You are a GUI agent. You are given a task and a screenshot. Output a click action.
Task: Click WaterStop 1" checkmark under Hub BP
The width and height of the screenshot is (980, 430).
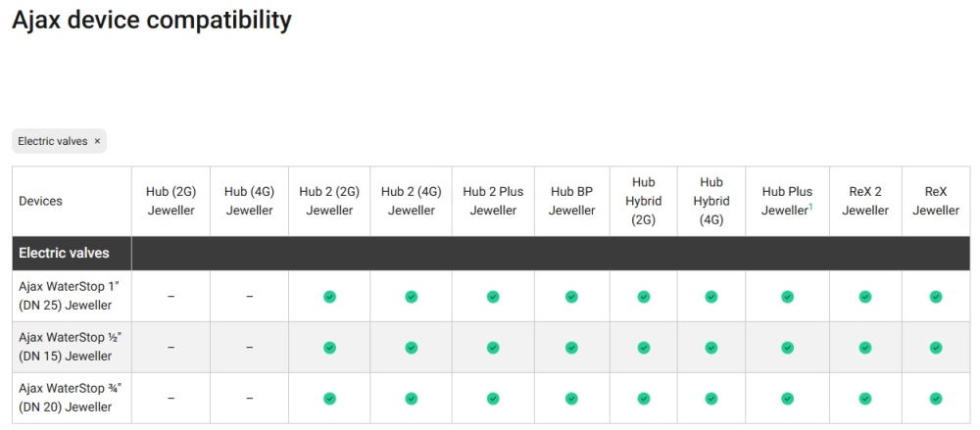tap(572, 297)
